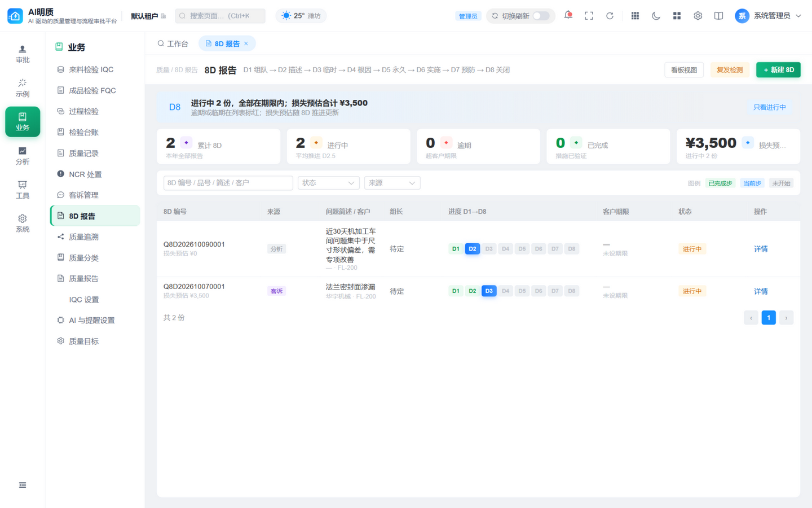This screenshot has width=812, height=508.
Task: Open the 来源 filter dropdown
Action: pos(392,183)
